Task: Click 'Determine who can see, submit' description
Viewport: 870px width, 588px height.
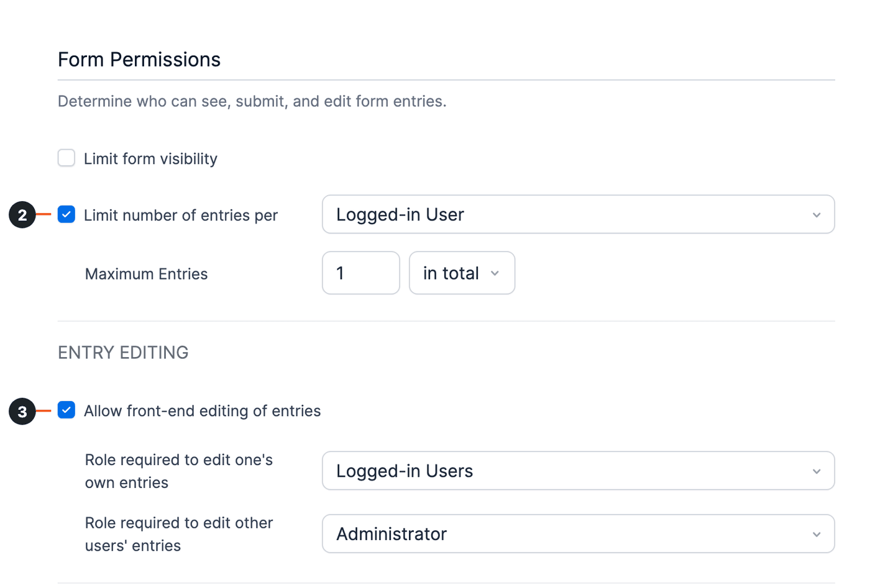Action: (x=252, y=101)
